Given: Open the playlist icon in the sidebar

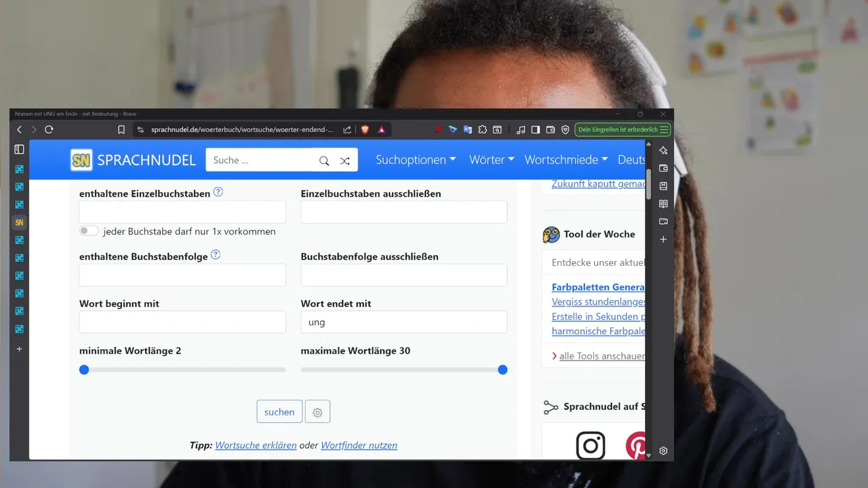Looking at the screenshot, I should click(x=663, y=221).
